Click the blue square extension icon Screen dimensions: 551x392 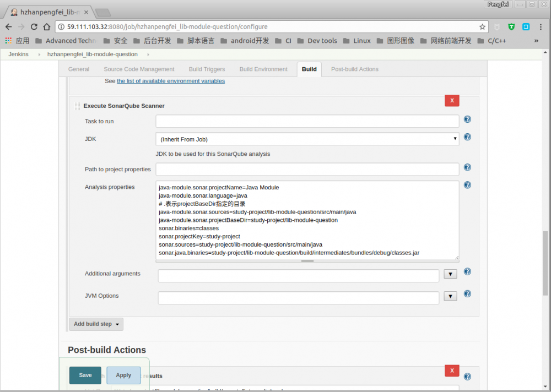(x=526, y=26)
